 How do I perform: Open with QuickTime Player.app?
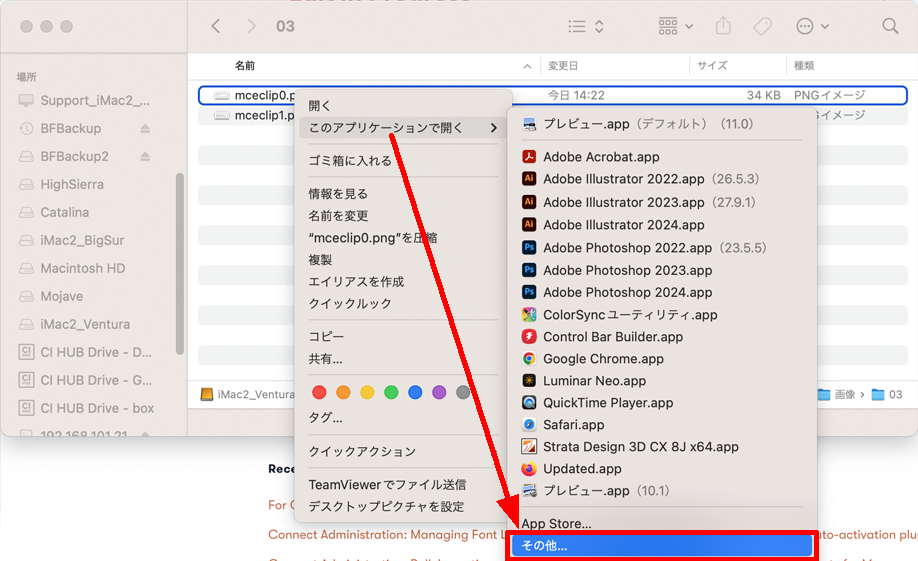pyautogui.click(x=597, y=403)
